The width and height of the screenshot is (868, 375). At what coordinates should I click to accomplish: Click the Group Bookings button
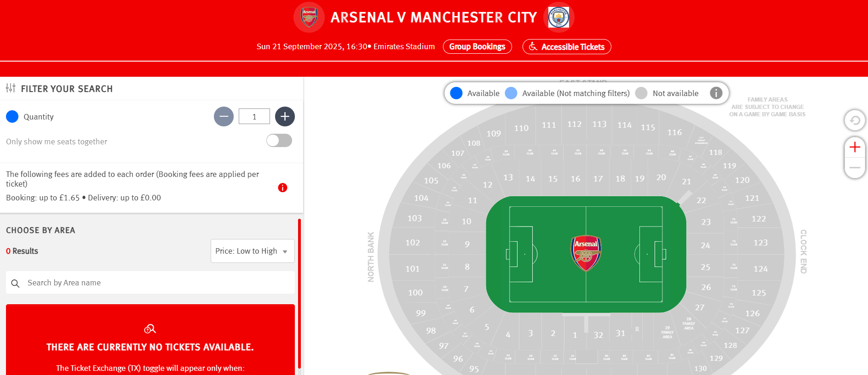(477, 47)
